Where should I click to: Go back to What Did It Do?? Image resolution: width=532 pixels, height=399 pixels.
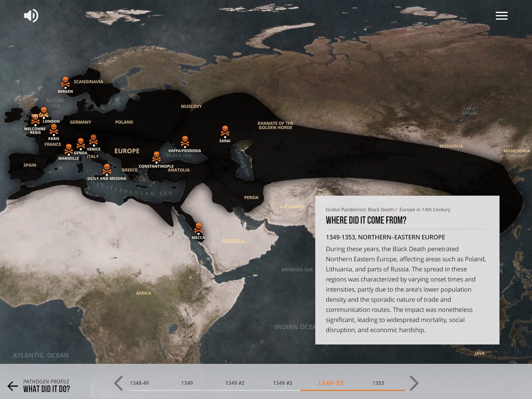tap(39, 386)
